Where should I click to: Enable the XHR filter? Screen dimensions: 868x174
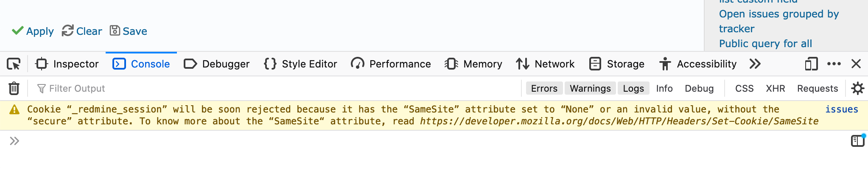click(775, 88)
